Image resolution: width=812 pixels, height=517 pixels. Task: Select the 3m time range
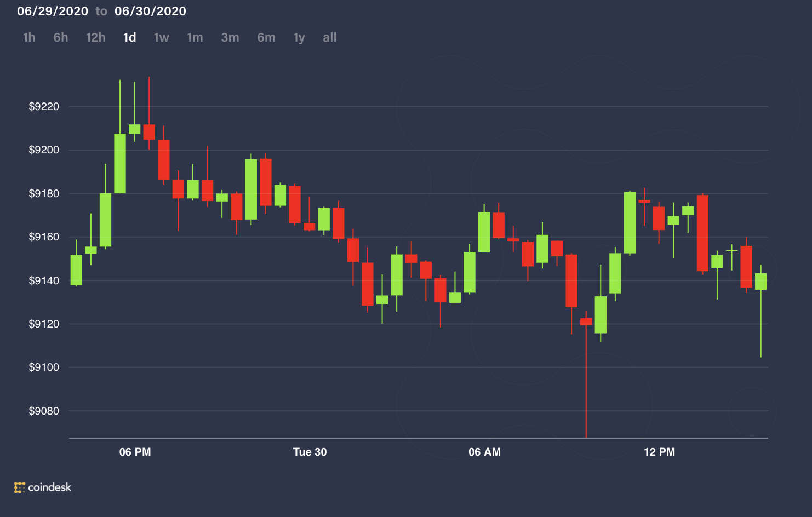[230, 38]
